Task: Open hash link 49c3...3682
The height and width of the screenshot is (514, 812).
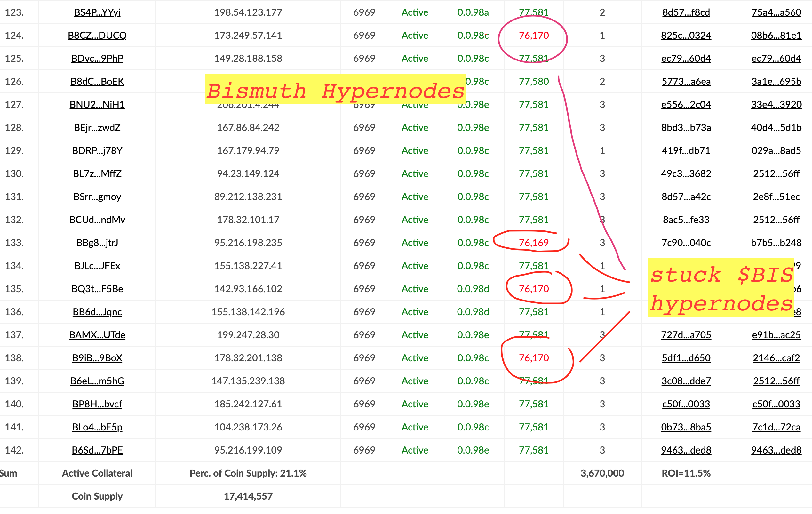Action: tap(686, 174)
